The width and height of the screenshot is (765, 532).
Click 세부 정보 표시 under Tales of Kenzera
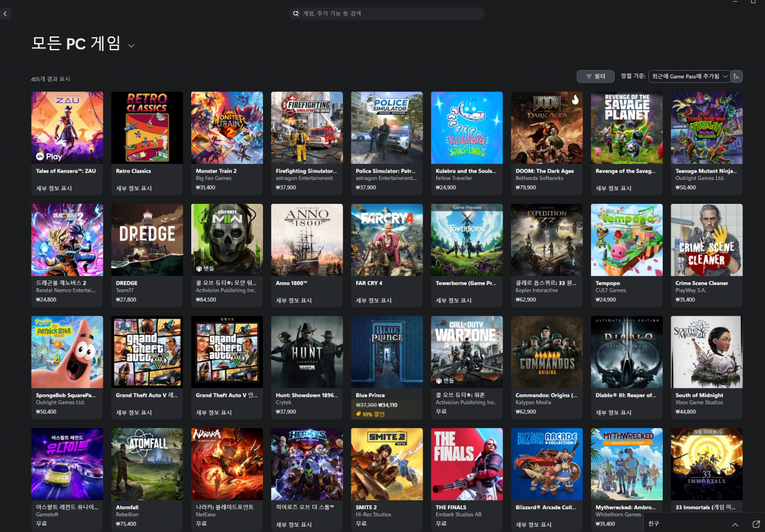click(x=54, y=188)
